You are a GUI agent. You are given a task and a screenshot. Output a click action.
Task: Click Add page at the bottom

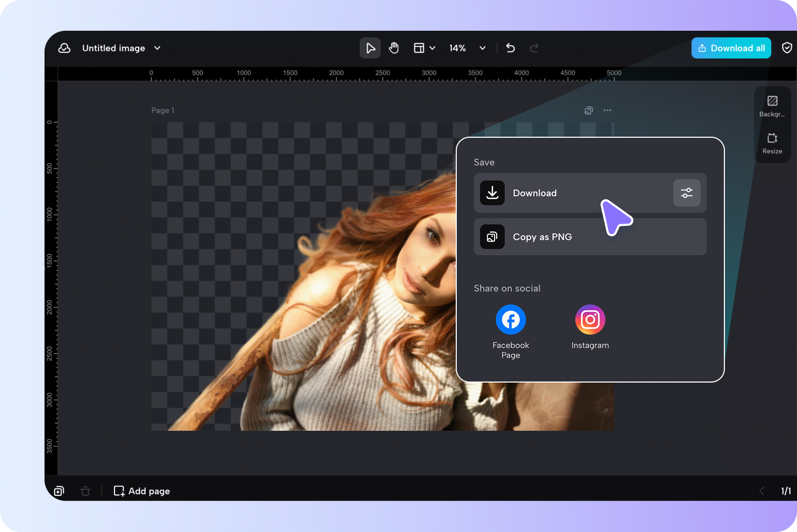(x=141, y=491)
